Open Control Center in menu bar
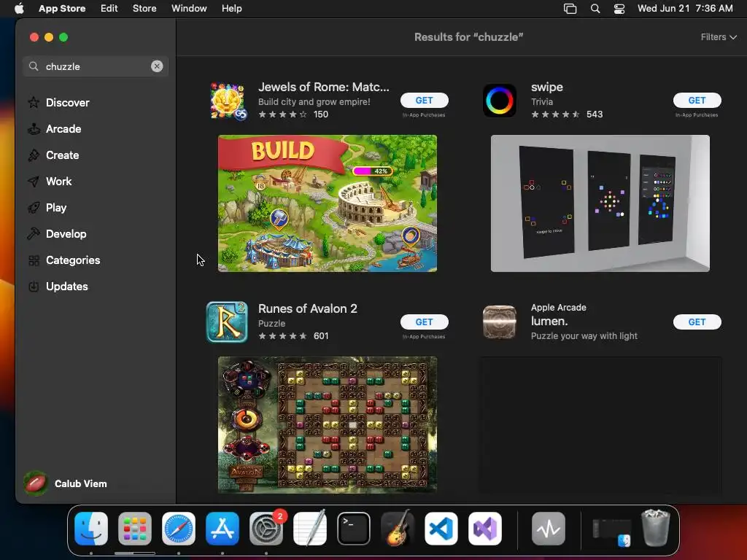Image resolution: width=747 pixels, height=560 pixels. [x=619, y=9]
